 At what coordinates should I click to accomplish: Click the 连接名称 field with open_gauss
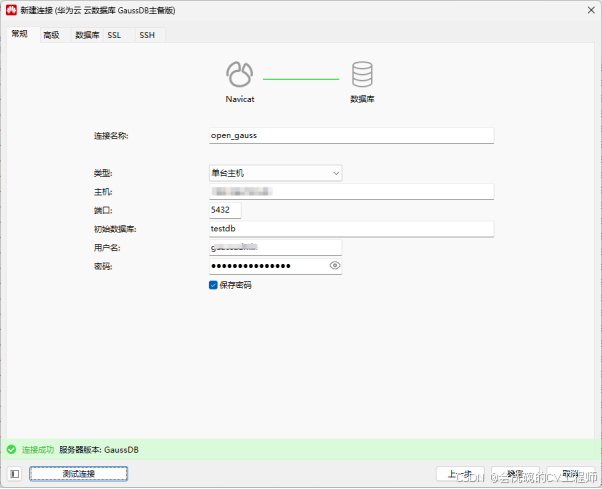[351, 135]
